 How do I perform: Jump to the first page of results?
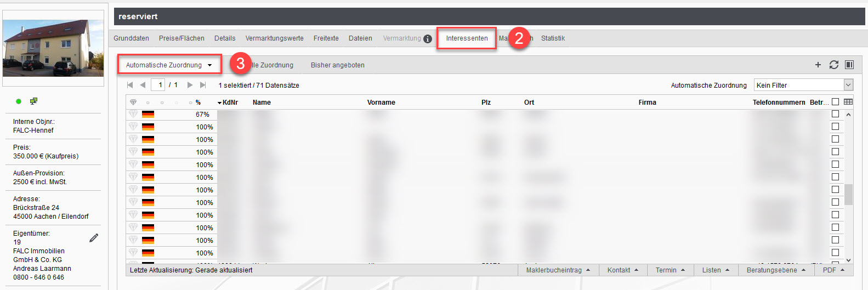click(130, 85)
